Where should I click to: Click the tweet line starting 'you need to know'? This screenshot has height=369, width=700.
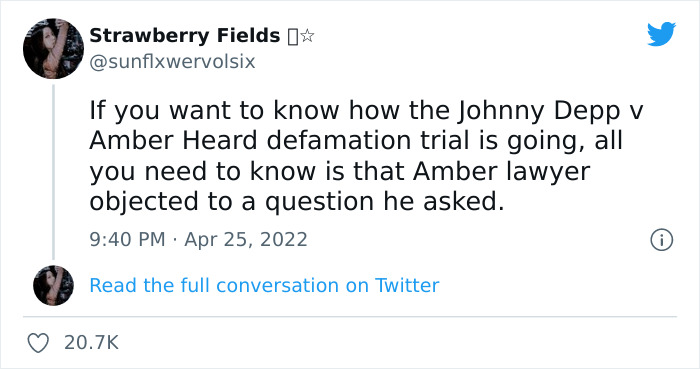[340, 172]
